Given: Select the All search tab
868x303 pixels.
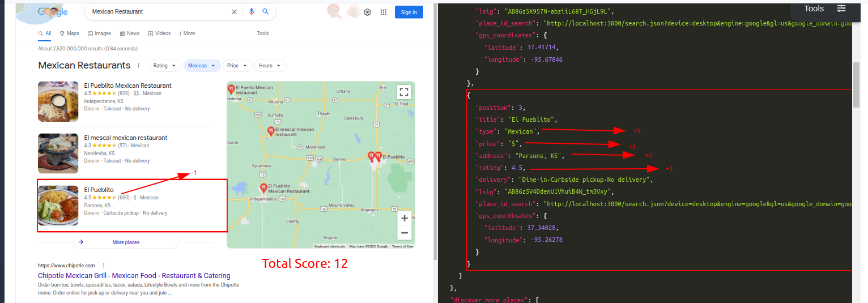Looking at the screenshot, I should (45, 33).
